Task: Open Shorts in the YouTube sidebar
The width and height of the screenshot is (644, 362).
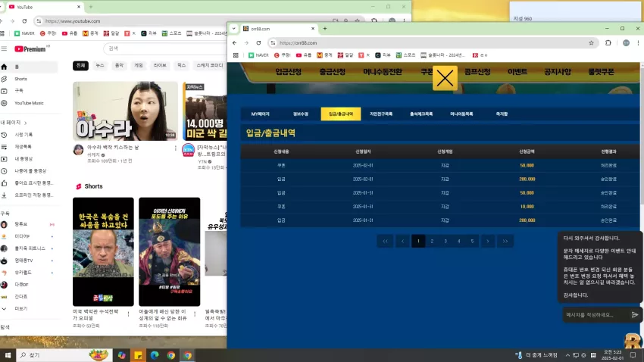Action: (x=20, y=79)
